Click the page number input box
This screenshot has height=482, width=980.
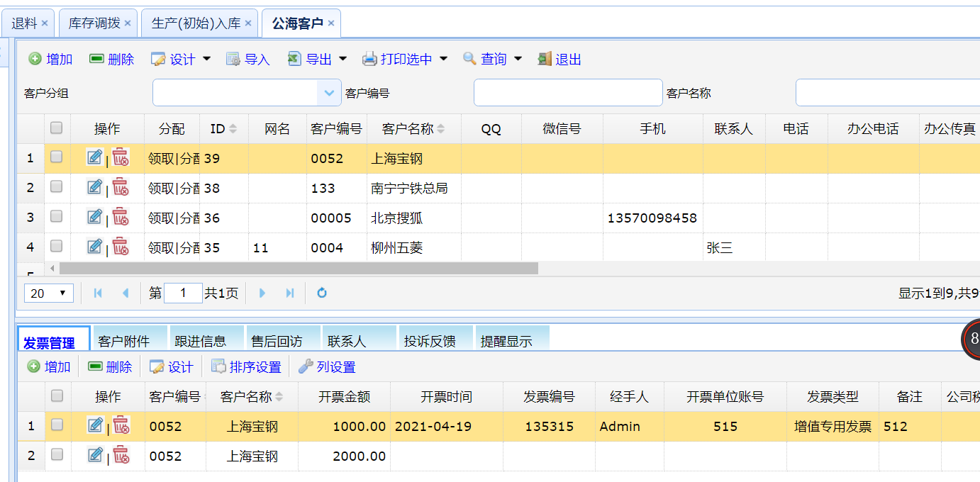pos(183,293)
